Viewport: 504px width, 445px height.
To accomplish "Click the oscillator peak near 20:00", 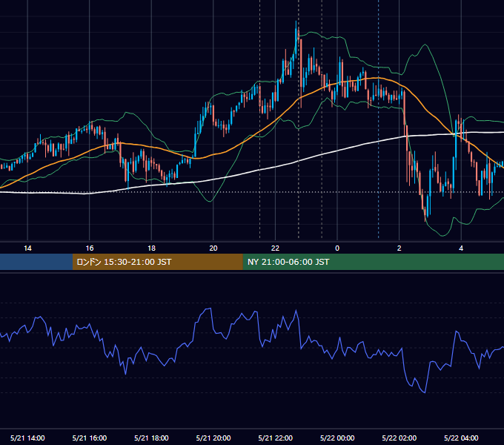I will (x=209, y=309).
